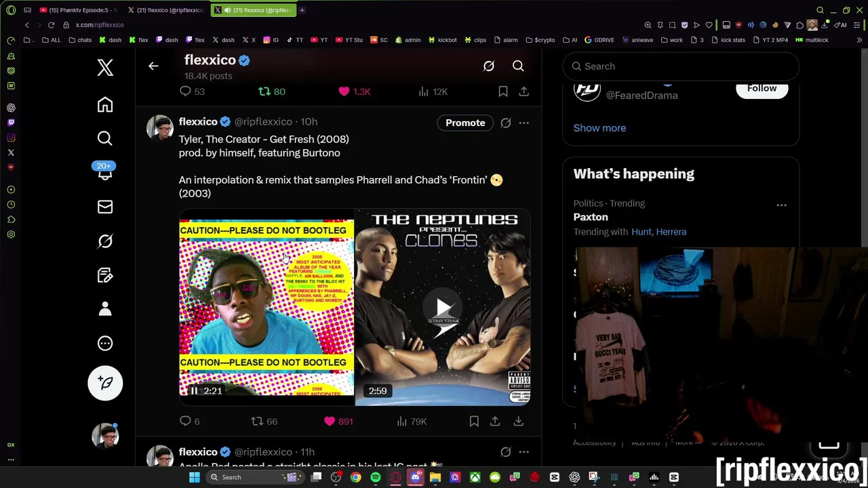This screenshot has width=868, height=488.
Task: Open Hunt trending link
Action: [x=641, y=232]
